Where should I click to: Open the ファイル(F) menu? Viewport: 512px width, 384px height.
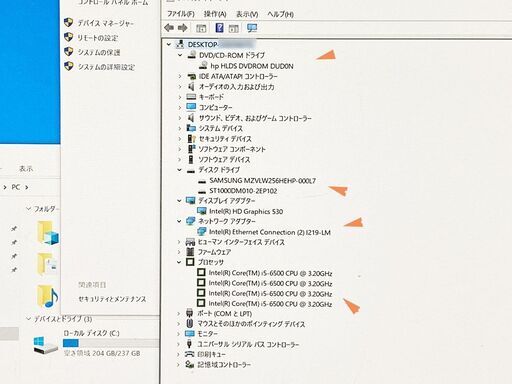(181, 14)
